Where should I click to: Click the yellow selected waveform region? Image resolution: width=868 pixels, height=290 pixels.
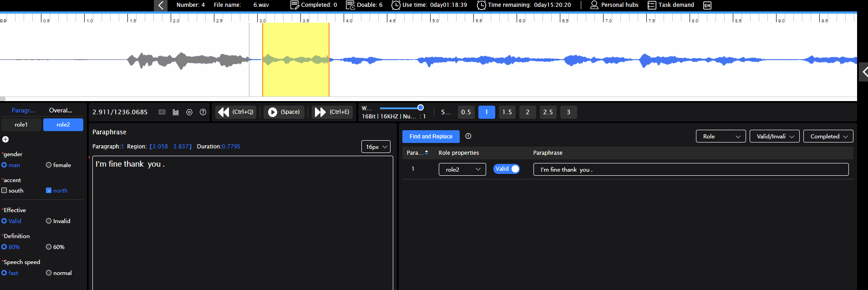tap(296, 60)
